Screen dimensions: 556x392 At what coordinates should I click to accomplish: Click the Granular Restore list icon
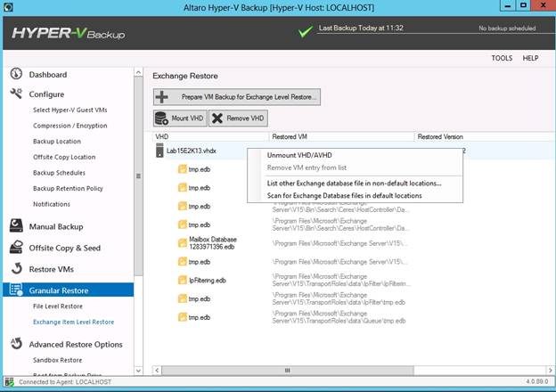tap(16, 290)
